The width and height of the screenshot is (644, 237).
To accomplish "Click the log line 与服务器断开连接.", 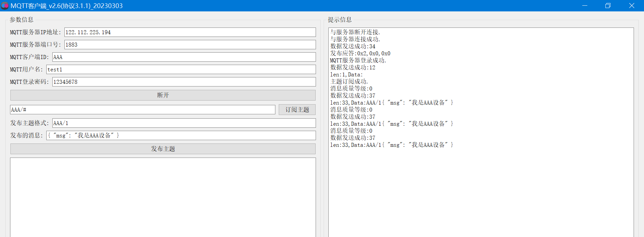I will click(355, 32).
